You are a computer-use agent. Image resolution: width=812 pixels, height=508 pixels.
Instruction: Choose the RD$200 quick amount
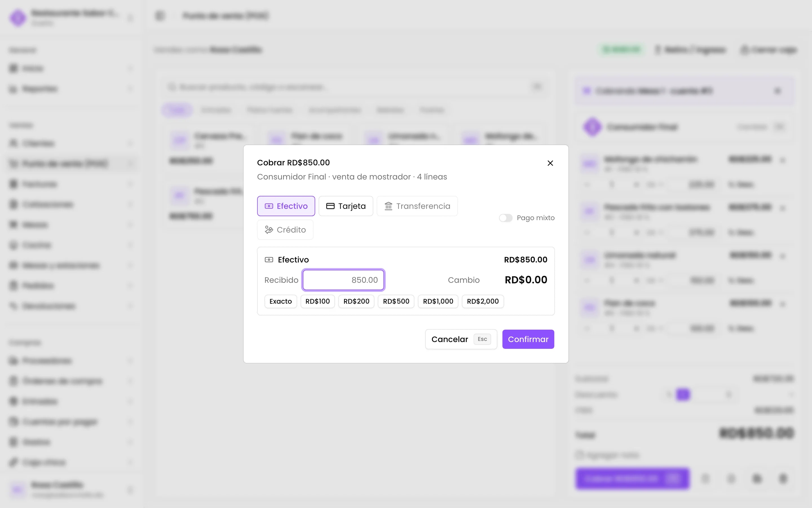click(356, 301)
